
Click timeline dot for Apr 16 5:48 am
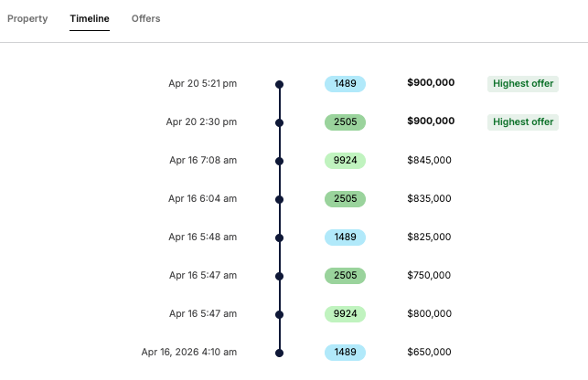click(279, 237)
